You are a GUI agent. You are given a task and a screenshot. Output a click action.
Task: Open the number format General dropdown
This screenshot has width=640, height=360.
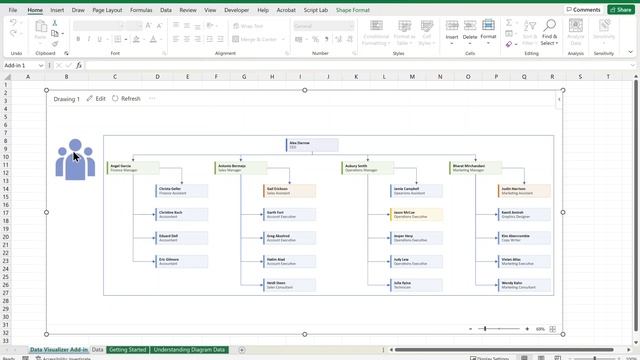[x=351, y=26]
